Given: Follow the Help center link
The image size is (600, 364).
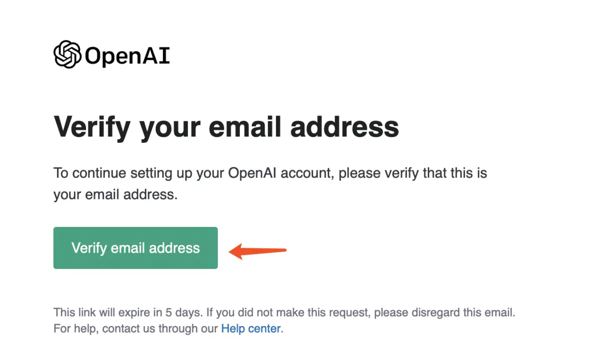Looking at the screenshot, I should click(251, 329).
